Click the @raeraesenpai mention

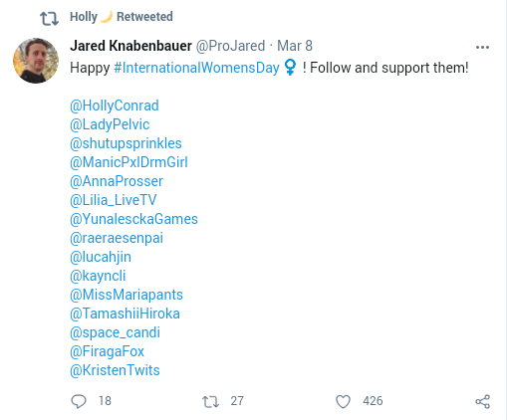[x=117, y=238]
